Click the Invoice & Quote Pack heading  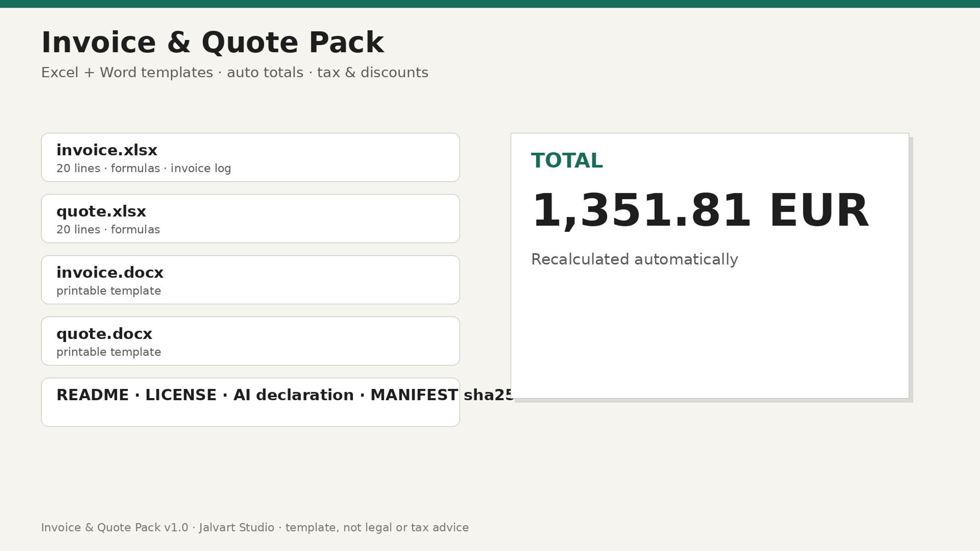pyautogui.click(x=213, y=42)
